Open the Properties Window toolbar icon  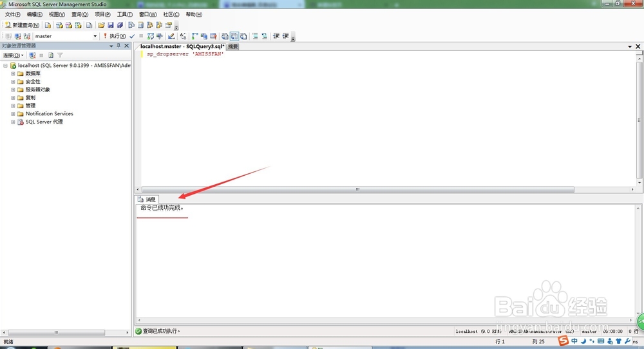click(x=168, y=25)
